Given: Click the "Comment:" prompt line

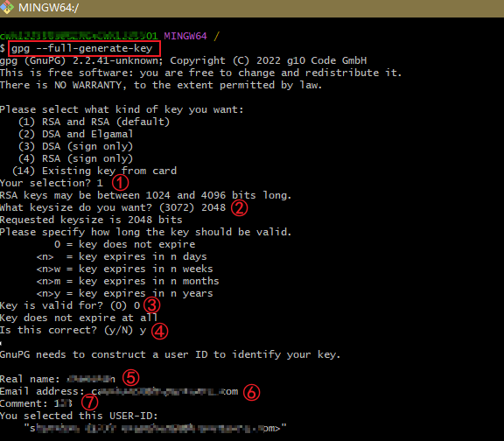Looking at the screenshot, I should coord(36,403).
